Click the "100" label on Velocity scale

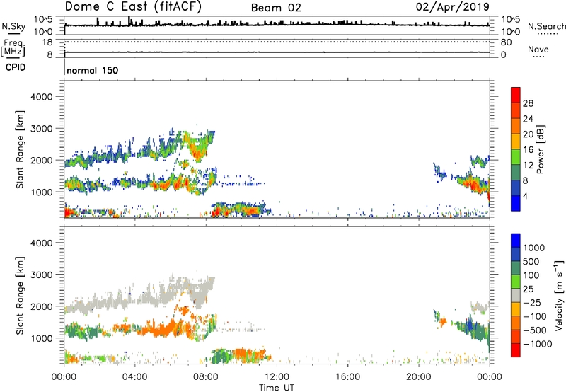coord(531,275)
